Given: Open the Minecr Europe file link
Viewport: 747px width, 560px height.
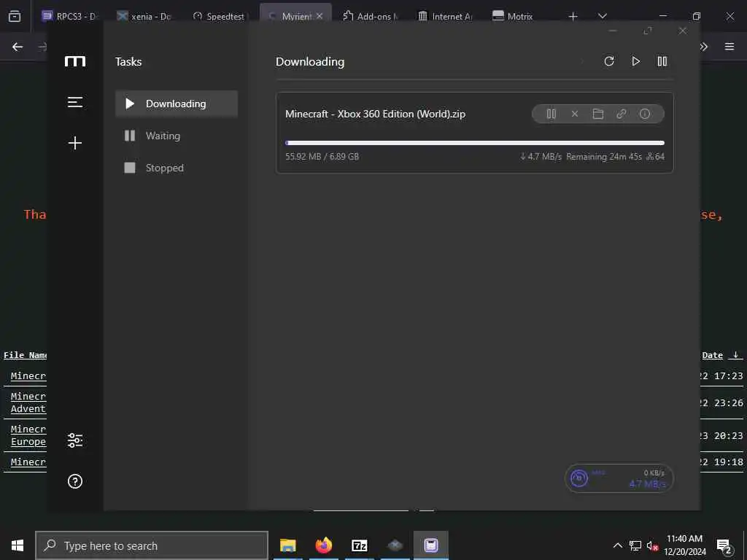Looking at the screenshot, I should coord(28,435).
